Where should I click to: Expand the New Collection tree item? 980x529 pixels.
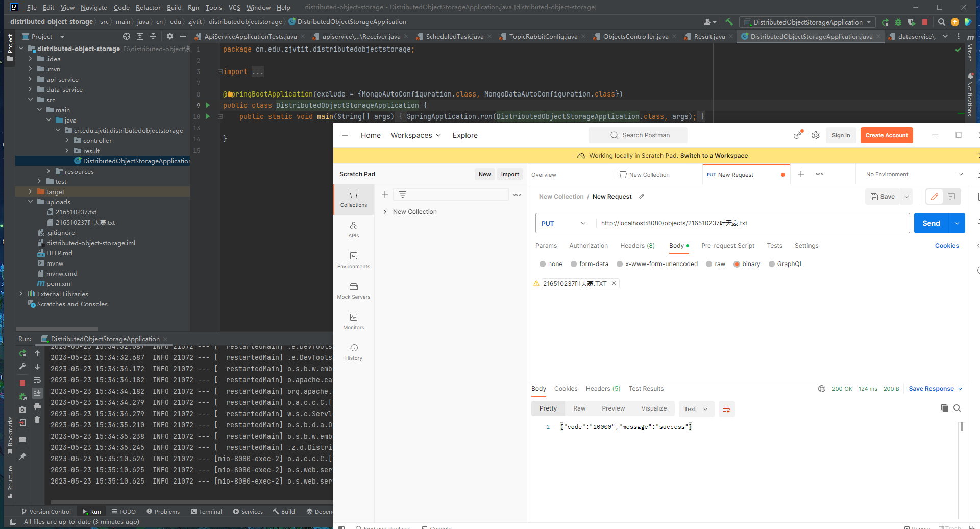[385, 212]
